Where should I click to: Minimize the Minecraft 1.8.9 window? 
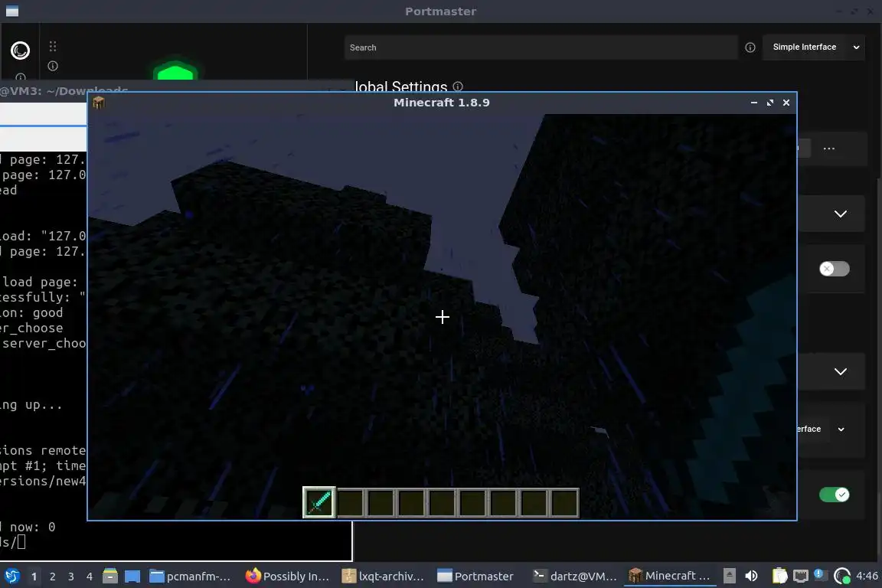pyautogui.click(x=753, y=103)
